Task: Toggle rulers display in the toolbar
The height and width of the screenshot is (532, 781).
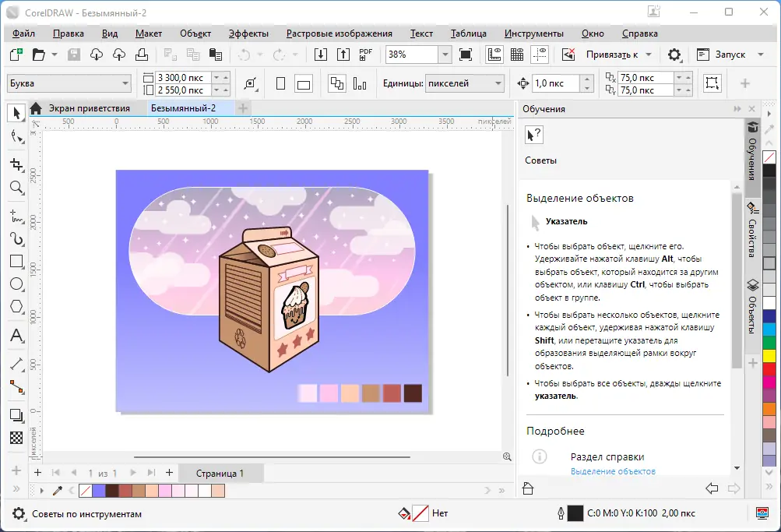Action: 494,55
